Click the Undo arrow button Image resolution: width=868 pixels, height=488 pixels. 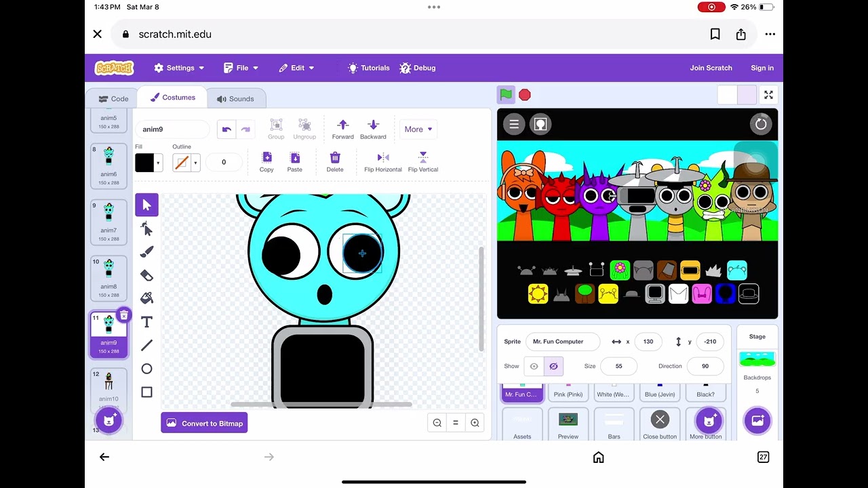pyautogui.click(x=226, y=129)
